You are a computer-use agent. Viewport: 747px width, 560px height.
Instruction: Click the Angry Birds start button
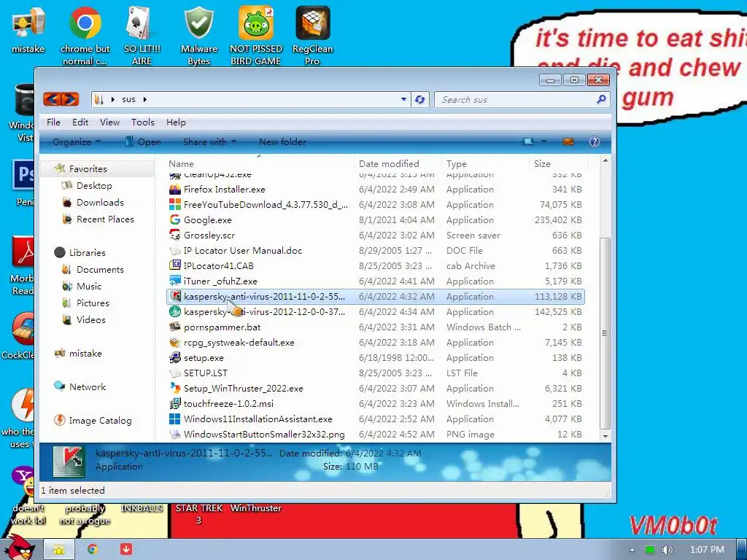19,548
